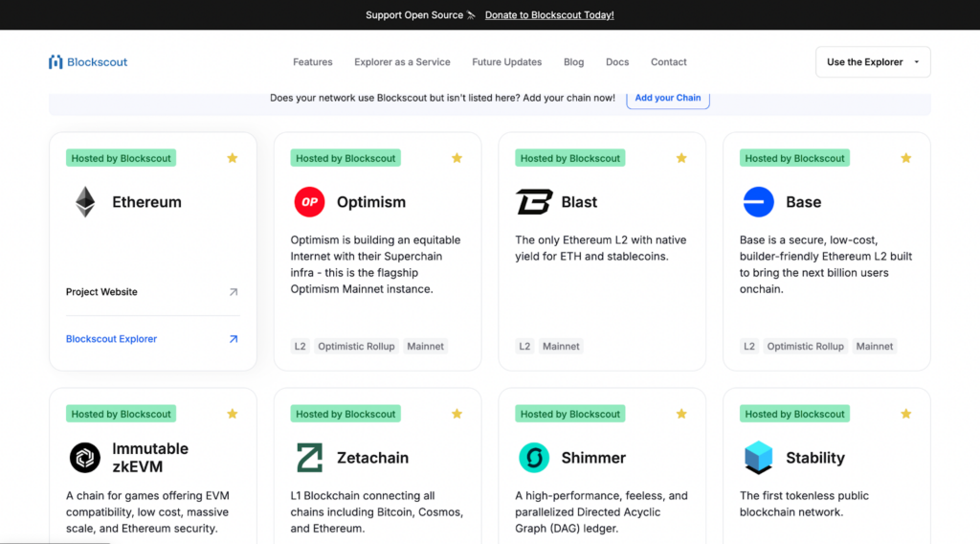Click arrow icon next to Project Website
This screenshot has height=544, width=980.
234,292
